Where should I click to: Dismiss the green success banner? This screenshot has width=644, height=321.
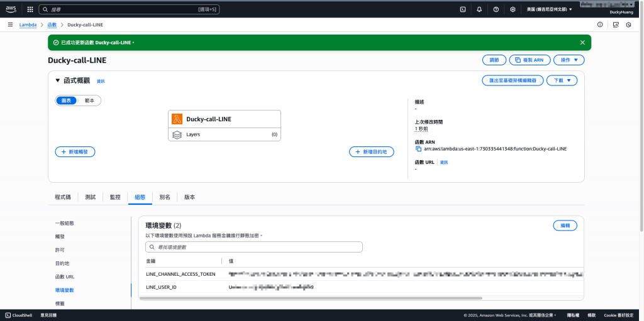pos(582,42)
